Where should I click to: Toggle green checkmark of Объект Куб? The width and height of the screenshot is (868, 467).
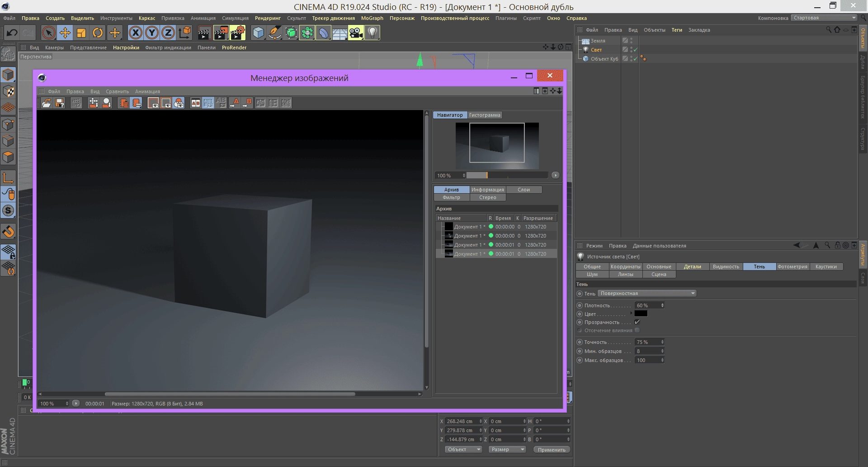click(636, 59)
